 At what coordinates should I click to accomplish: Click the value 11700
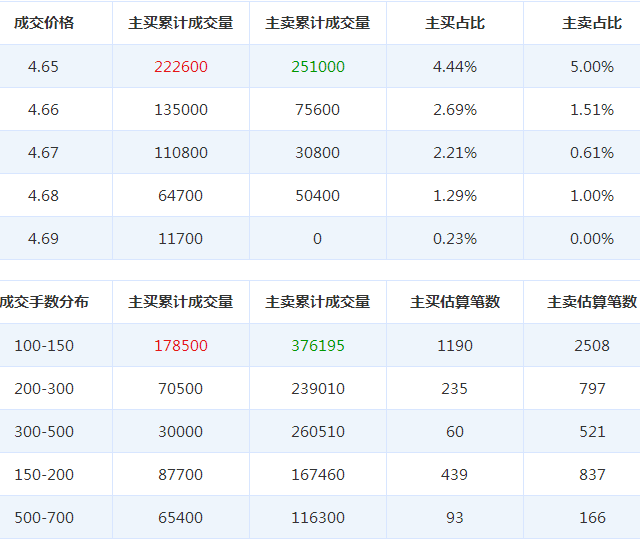tap(180, 239)
